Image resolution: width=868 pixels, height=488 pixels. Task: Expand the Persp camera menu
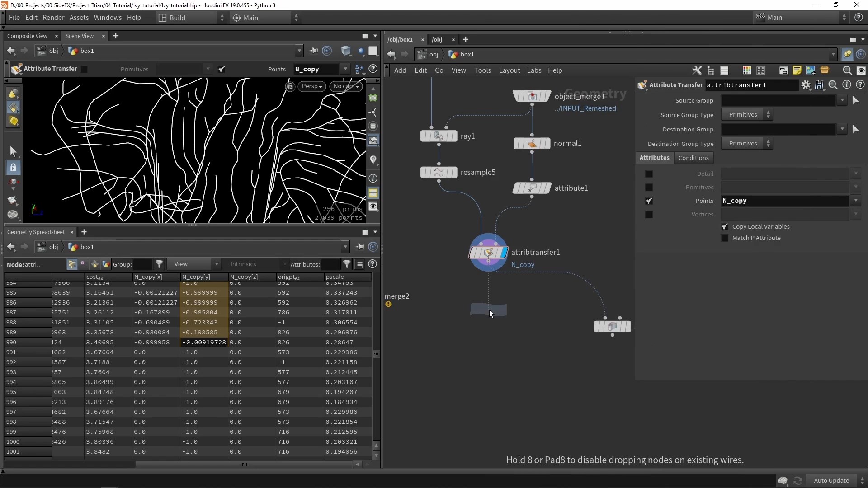311,86
